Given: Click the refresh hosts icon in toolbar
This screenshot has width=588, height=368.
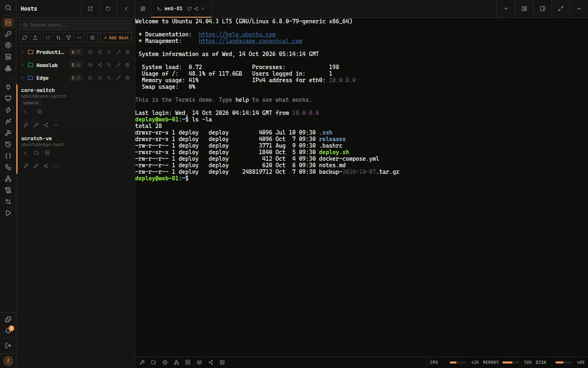Looking at the screenshot, I should 24,38.
